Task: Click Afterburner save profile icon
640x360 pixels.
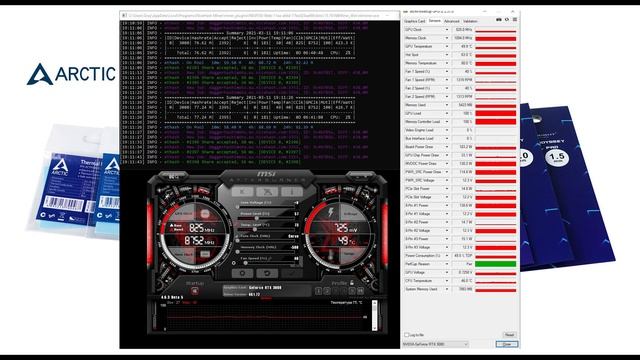Action: [360, 291]
